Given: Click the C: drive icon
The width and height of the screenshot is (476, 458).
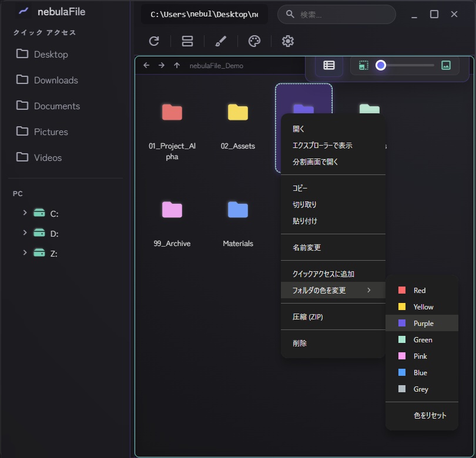Looking at the screenshot, I should click(39, 213).
